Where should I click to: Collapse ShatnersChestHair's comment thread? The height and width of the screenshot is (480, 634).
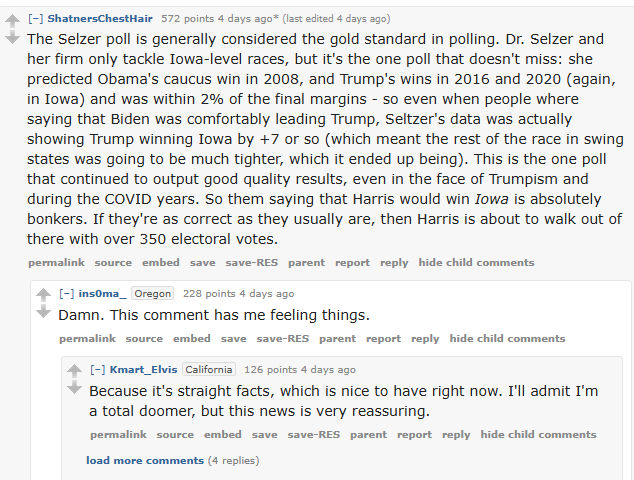coord(35,18)
